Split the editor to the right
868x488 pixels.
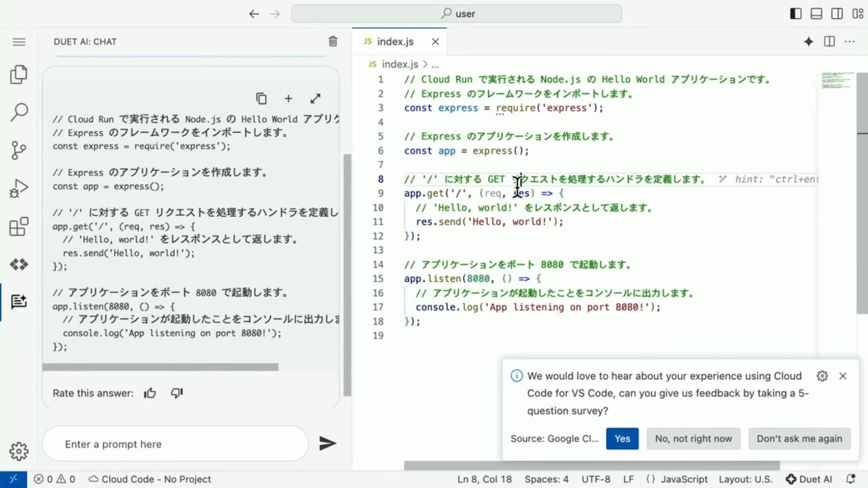pos(829,41)
